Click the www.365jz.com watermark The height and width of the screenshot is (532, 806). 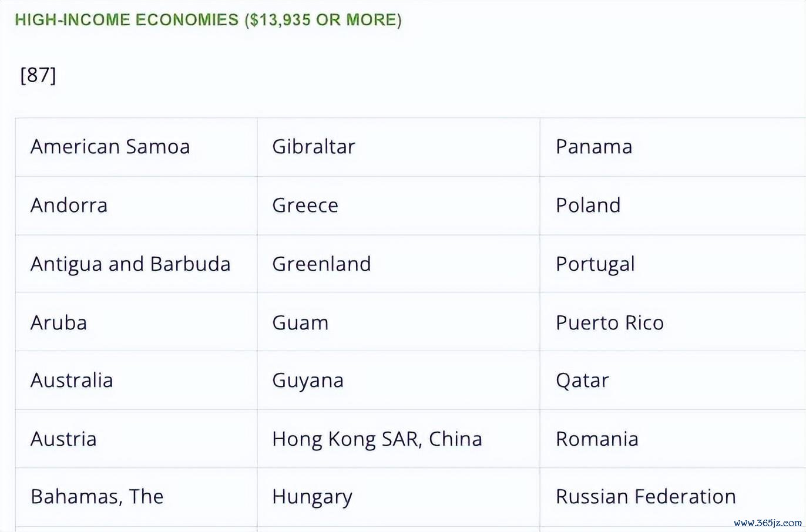[767, 523]
